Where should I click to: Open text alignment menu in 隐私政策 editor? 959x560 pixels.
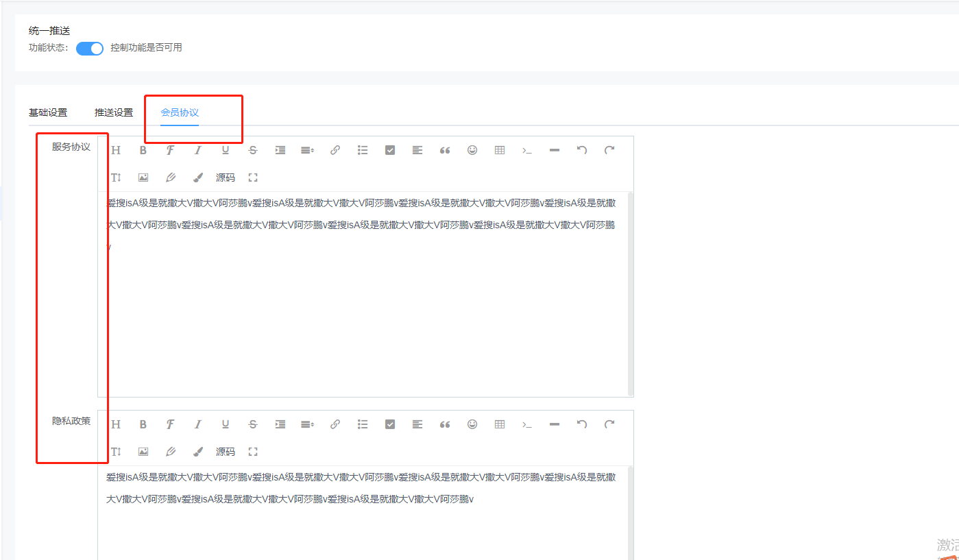[x=417, y=424]
